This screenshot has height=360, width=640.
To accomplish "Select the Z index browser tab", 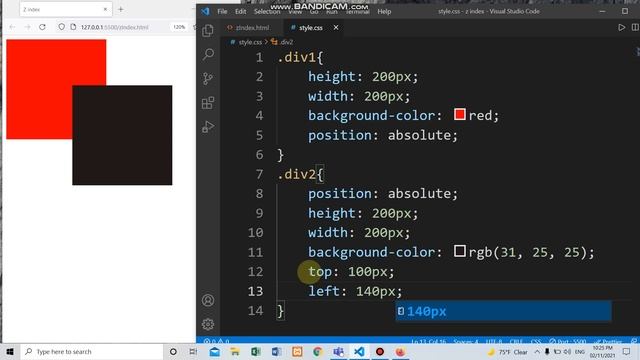I will click(65, 9).
